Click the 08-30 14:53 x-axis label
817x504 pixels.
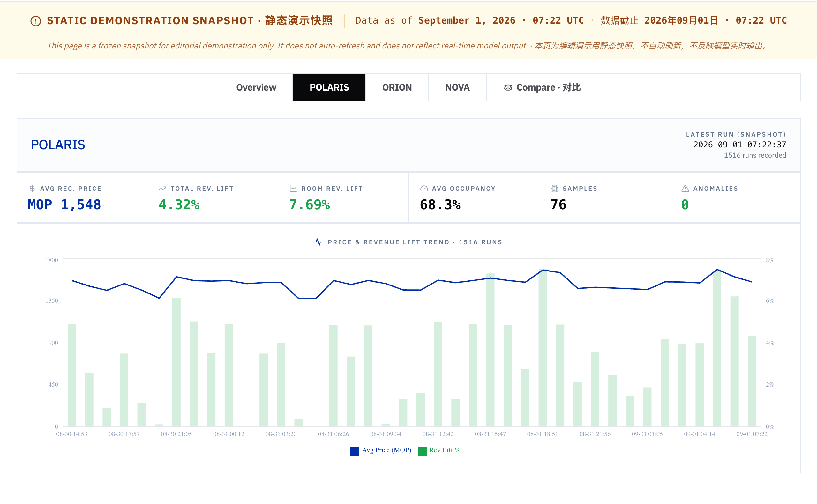72,434
